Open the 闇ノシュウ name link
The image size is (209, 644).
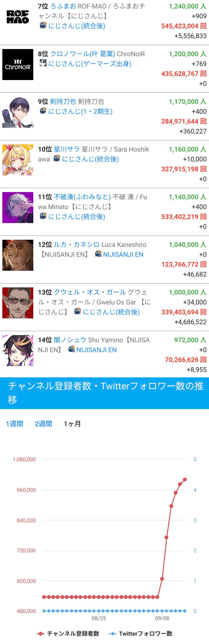point(70,340)
